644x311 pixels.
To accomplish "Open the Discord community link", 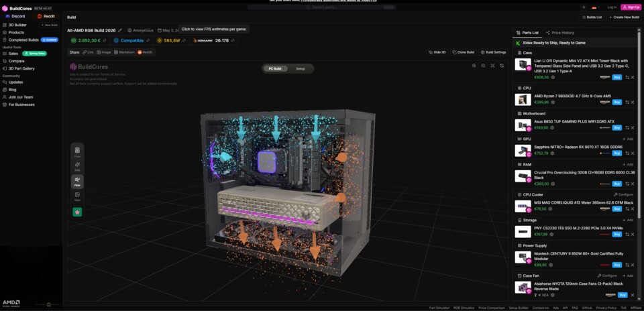I will pos(15,16).
